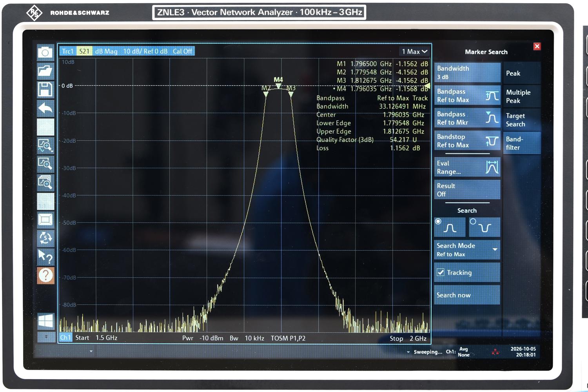Click the Avg None status entry
588x392 pixels.
click(x=464, y=352)
